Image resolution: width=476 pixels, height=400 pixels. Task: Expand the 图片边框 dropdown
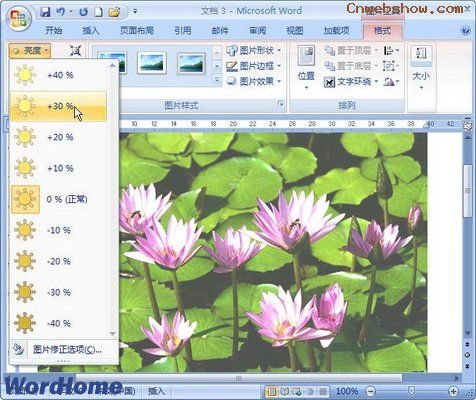pos(254,66)
